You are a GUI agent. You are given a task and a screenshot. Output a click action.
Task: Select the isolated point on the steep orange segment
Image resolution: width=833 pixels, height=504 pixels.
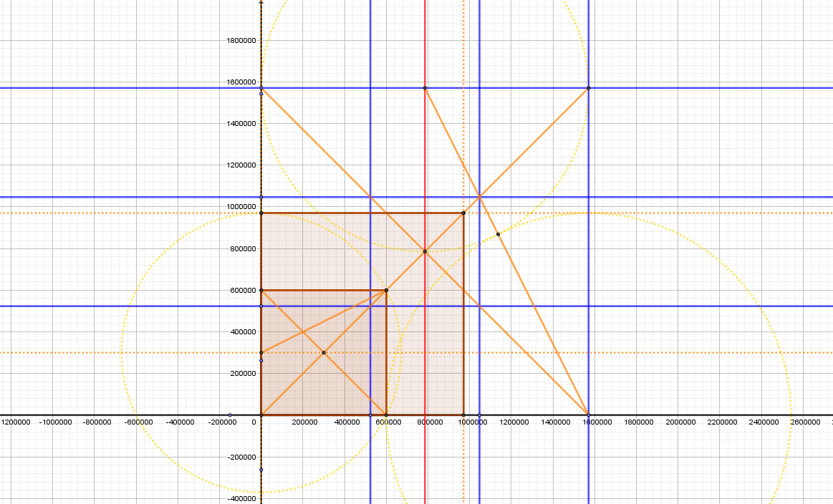click(x=498, y=234)
